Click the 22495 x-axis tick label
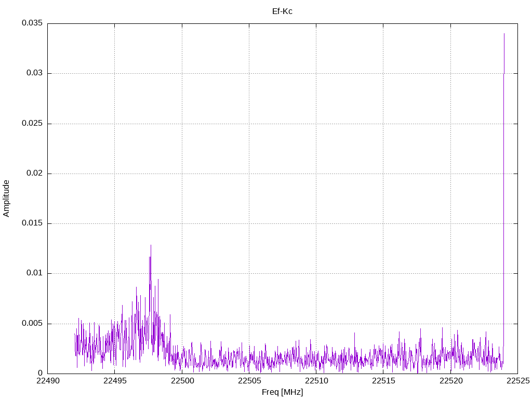Screen dimensions: 532x399 point(115,381)
